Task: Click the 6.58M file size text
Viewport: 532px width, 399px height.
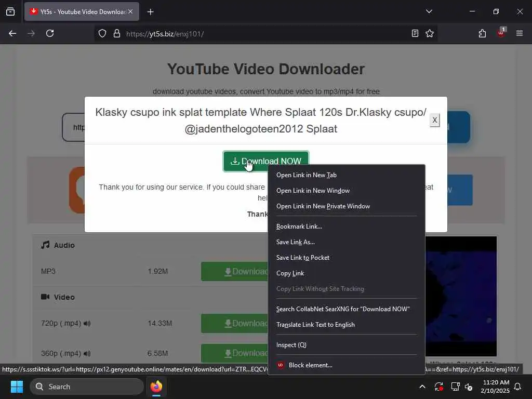Action: click(158, 353)
